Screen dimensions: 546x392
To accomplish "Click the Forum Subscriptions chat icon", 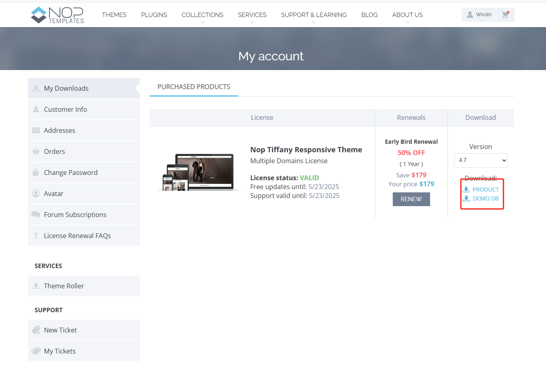I will coord(36,215).
